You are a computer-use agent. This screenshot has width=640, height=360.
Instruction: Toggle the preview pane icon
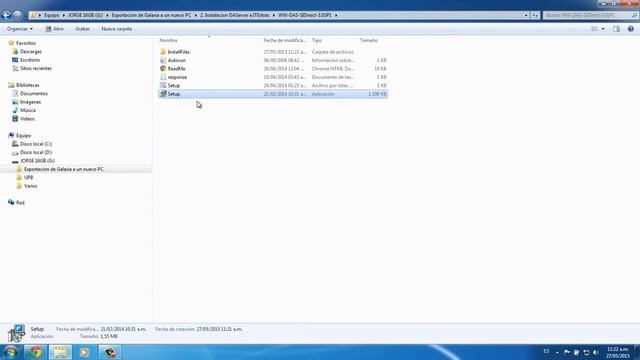(616, 29)
